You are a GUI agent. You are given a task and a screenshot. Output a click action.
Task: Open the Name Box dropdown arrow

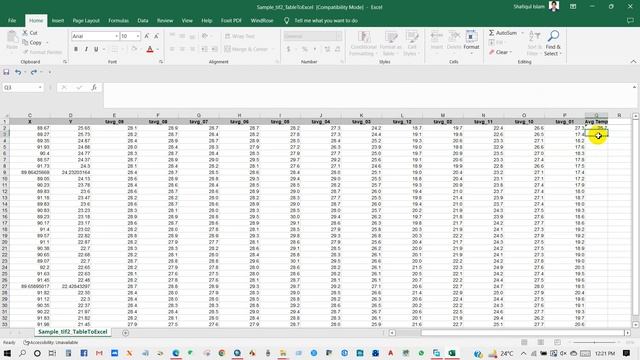(x=40, y=87)
